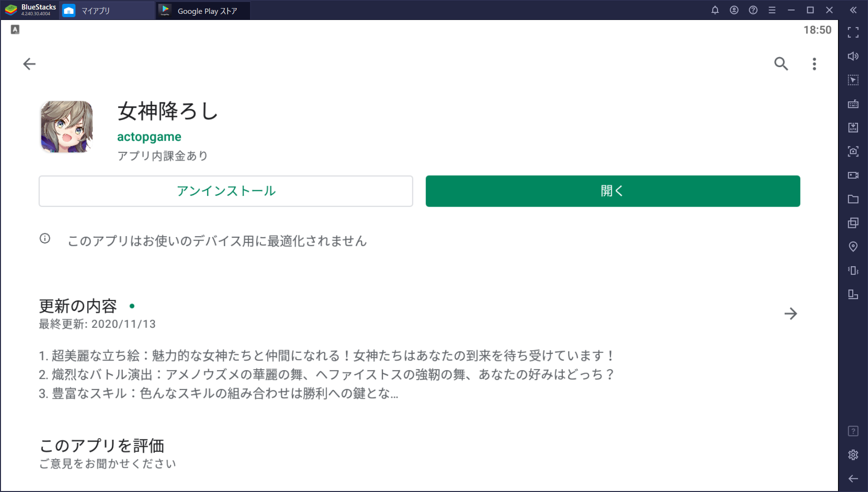The image size is (868, 492).
Task: Take a screenshot with the sidebar icon
Action: coord(853,151)
